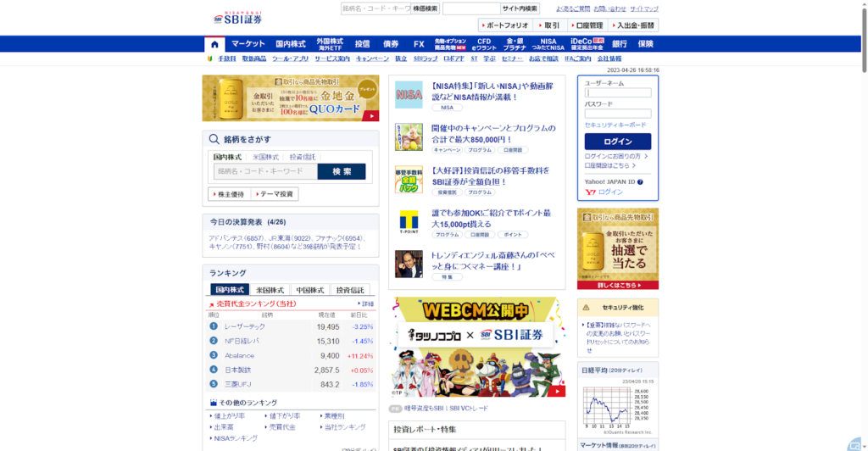Click the 株価検索 button

click(x=426, y=8)
